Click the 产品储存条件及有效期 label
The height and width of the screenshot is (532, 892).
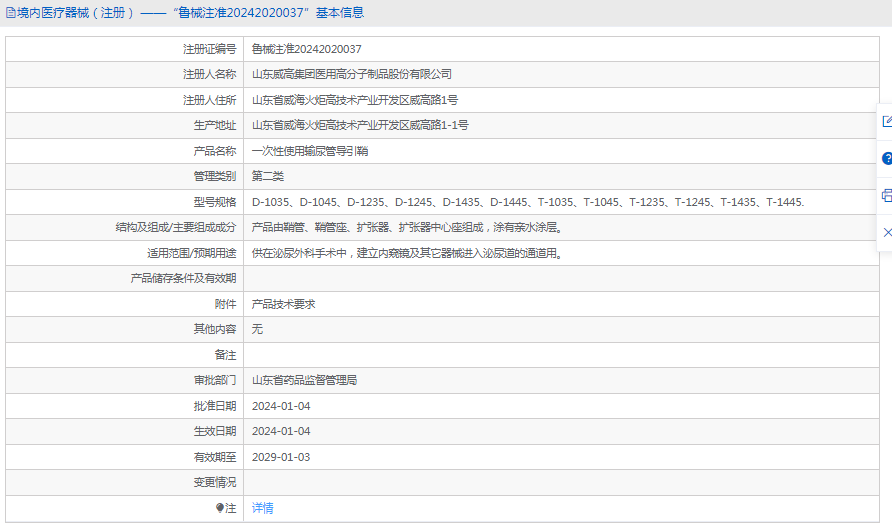(183, 278)
